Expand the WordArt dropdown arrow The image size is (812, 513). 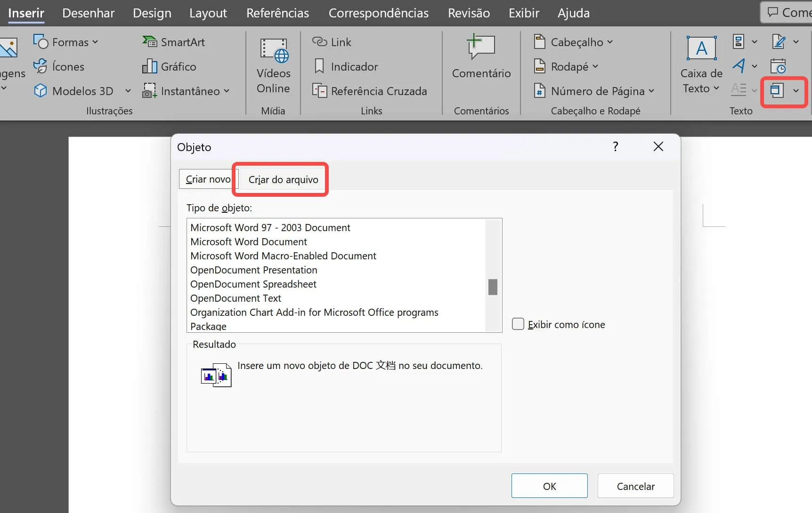pos(755,66)
